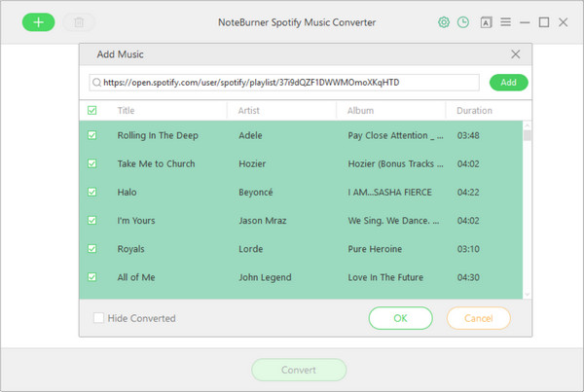Select the 'I'm Yours' title
The width and height of the screenshot is (584, 392).
pyautogui.click(x=136, y=221)
